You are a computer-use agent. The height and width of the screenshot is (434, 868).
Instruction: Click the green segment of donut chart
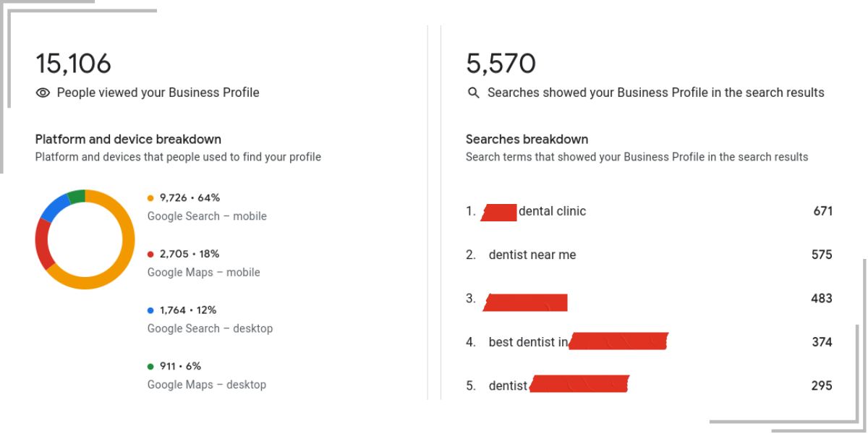coord(76,196)
